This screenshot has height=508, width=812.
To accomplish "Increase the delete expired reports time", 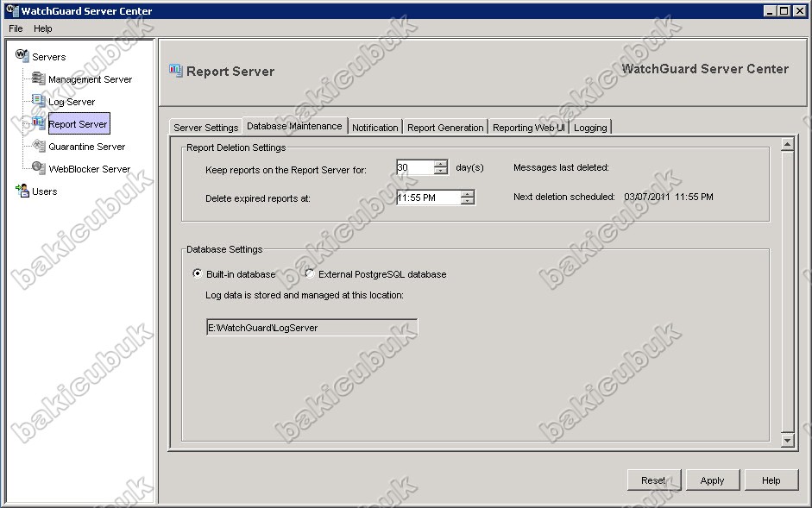I will 468,194.
